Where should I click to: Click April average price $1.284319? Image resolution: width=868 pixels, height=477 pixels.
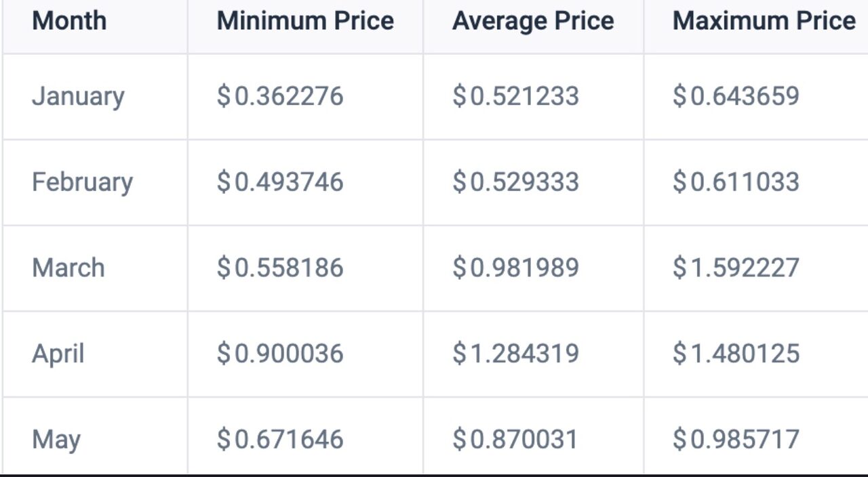point(515,354)
